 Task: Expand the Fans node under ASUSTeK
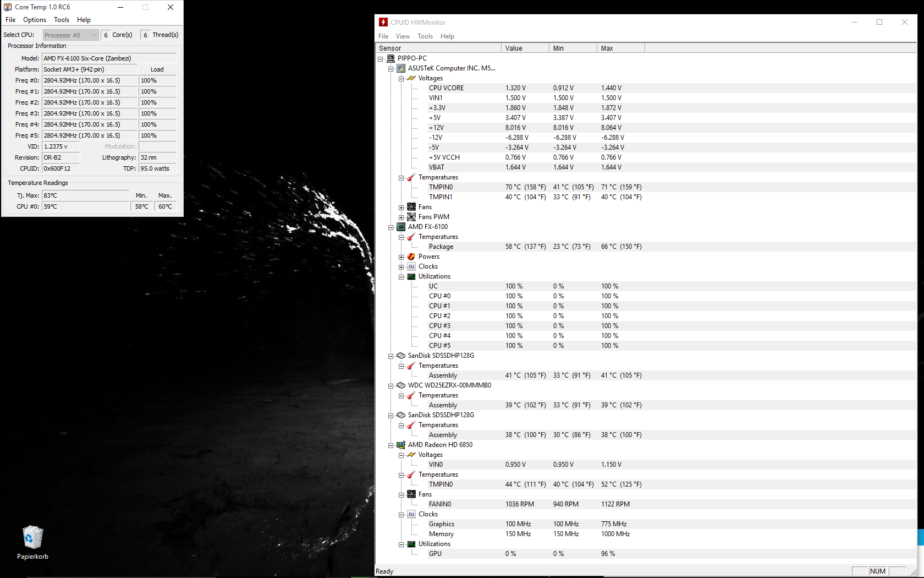pyautogui.click(x=402, y=208)
